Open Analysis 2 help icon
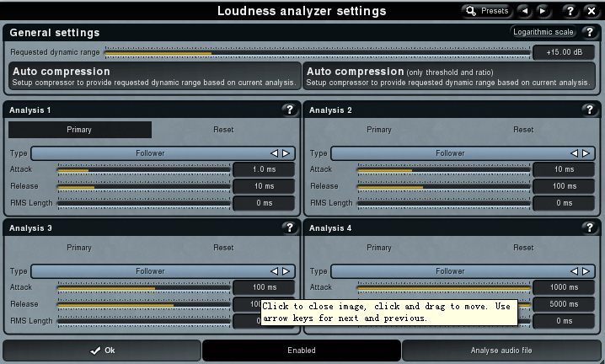The image size is (605, 364). point(589,110)
